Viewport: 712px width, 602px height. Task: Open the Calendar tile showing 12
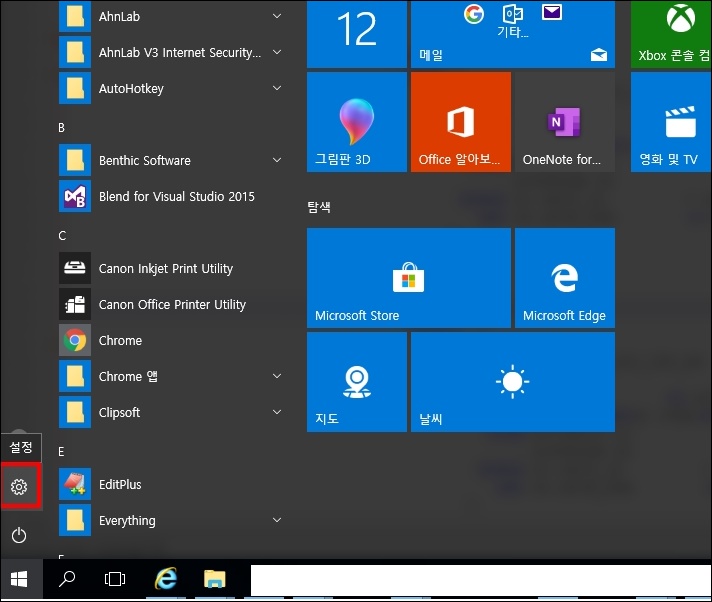point(357,35)
